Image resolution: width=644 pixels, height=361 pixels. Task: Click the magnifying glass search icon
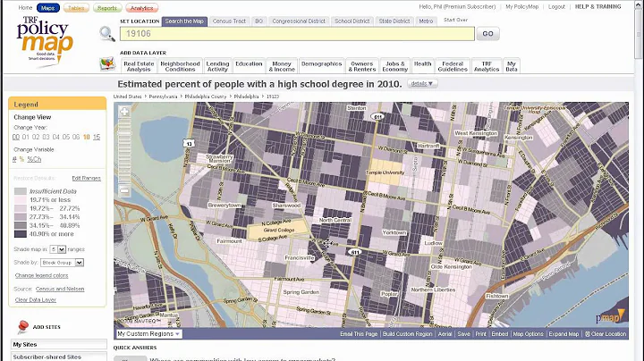point(107,34)
